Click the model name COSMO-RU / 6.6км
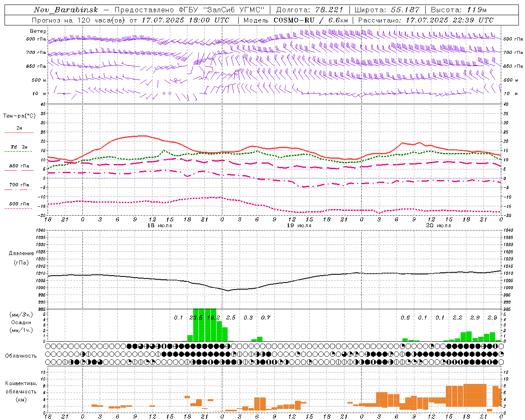This screenshot has height=420, width=525. pos(311,20)
